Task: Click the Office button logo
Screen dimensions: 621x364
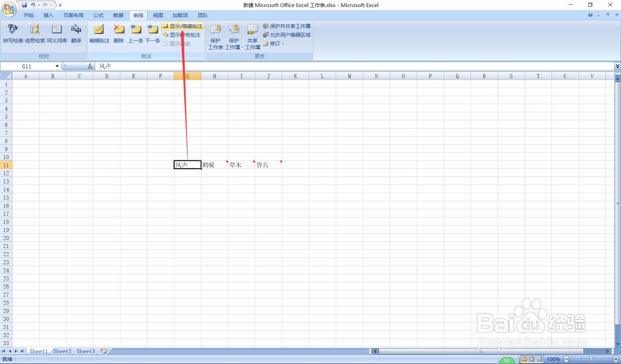Action: point(9,9)
